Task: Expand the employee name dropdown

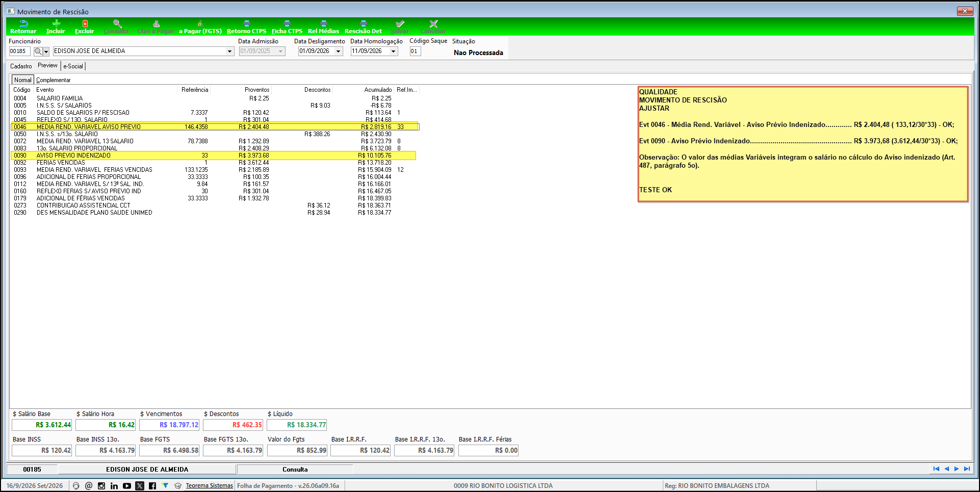Action: click(x=229, y=51)
